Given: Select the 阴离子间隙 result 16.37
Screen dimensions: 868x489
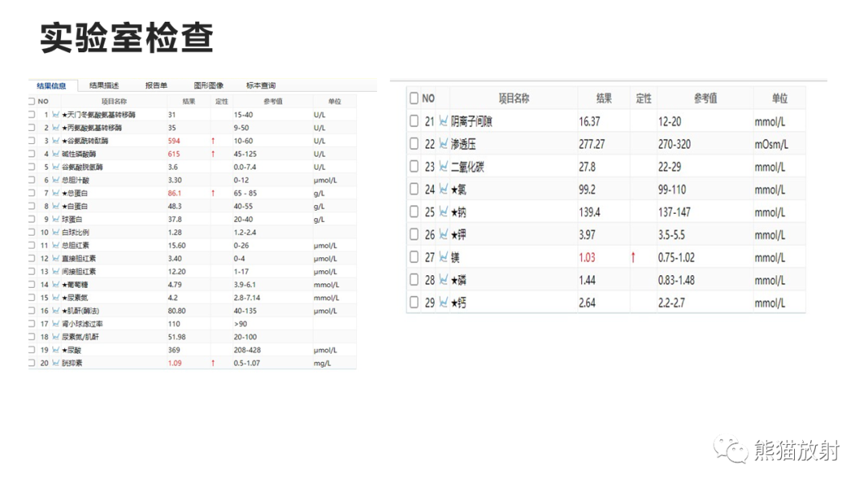Looking at the screenshot, I should click(590, 121).
